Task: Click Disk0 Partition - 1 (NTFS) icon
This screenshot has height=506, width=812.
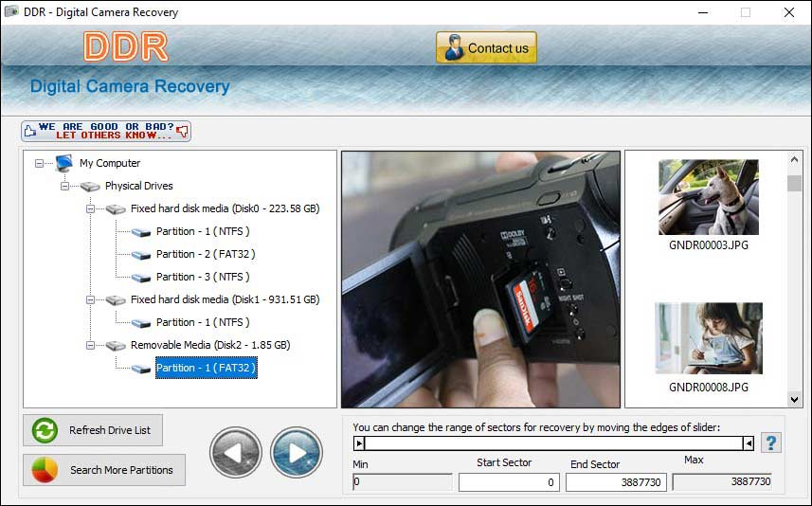Action: tap(141, 232)
